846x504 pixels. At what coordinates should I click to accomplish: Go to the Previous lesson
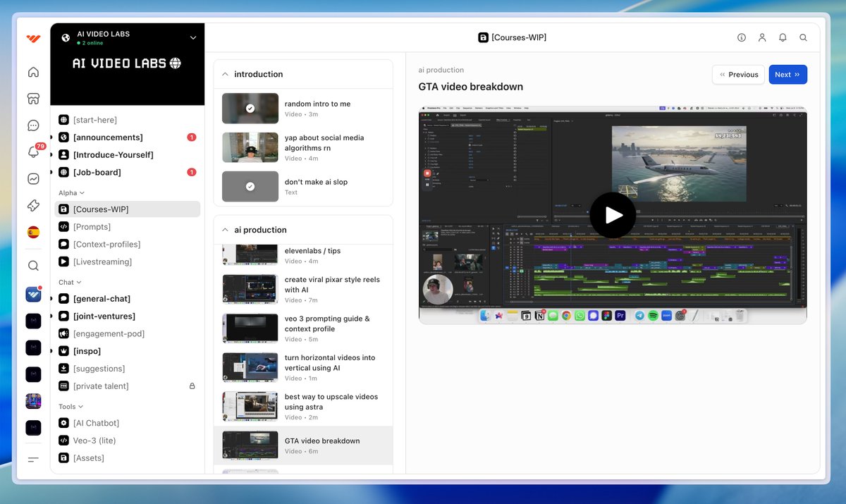pos(738,75)
